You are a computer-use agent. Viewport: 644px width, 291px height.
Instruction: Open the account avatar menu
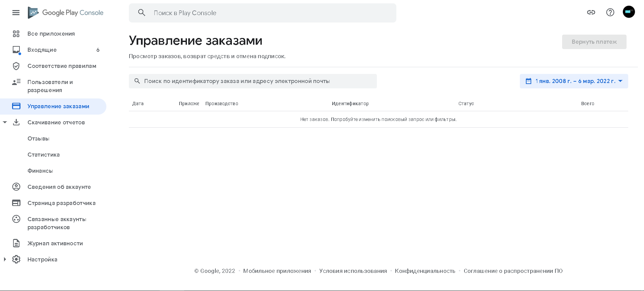click(629, 12)
